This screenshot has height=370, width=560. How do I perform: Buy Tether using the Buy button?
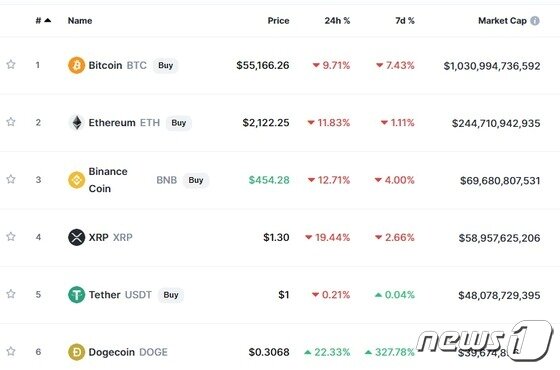[171, 295]
